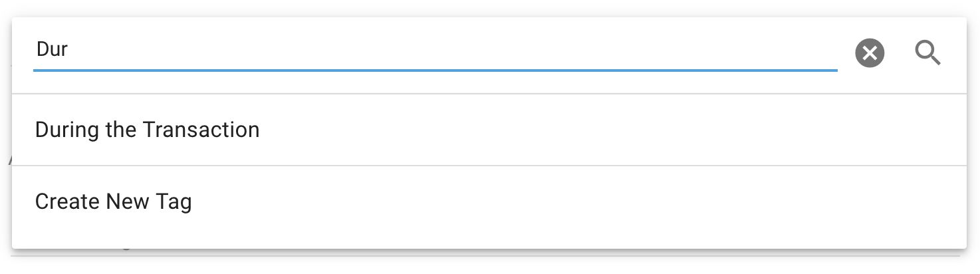Apply the matching tag "During the Transaction"
The height and width of the screenshot is (274, 980).
(x=148, y=130)
